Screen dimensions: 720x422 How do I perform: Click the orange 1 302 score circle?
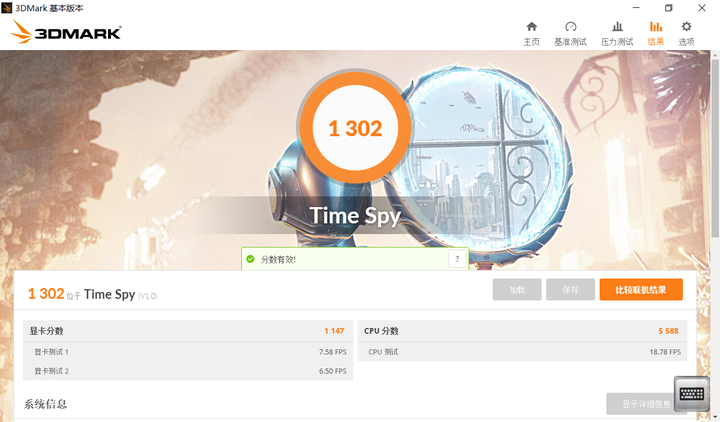[355, 128]
